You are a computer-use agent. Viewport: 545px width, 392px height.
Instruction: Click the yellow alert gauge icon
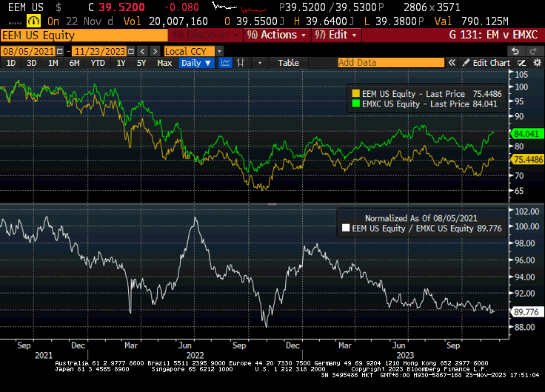tap(34, 21)
